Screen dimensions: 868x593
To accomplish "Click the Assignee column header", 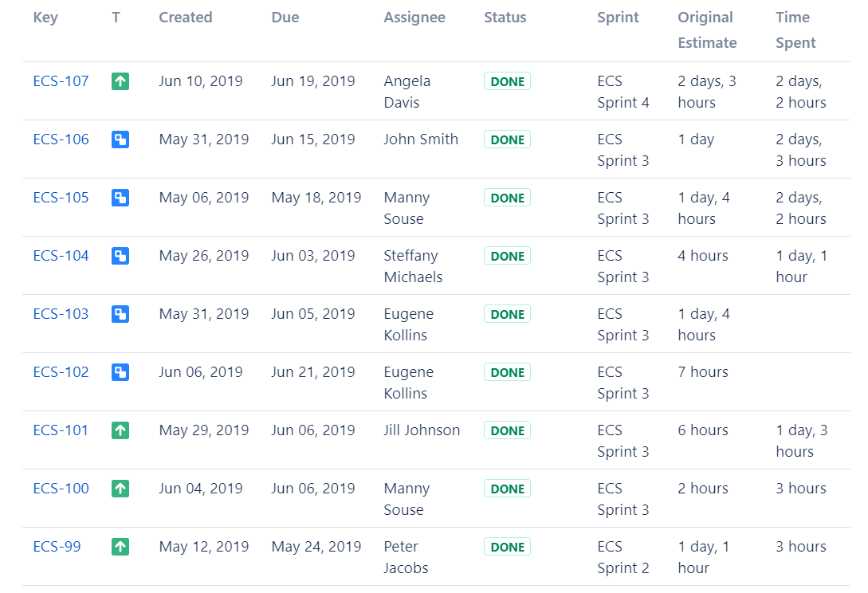I will point(414,18).
